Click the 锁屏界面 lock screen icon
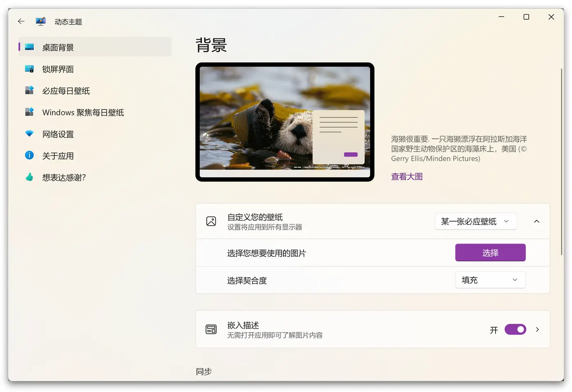This screenshot has width=572, height=392. [29, 69]
